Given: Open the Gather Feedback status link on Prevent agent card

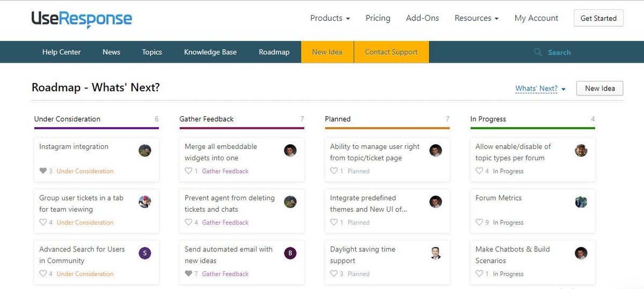Looking at the screenshot, I should [225, 223].
